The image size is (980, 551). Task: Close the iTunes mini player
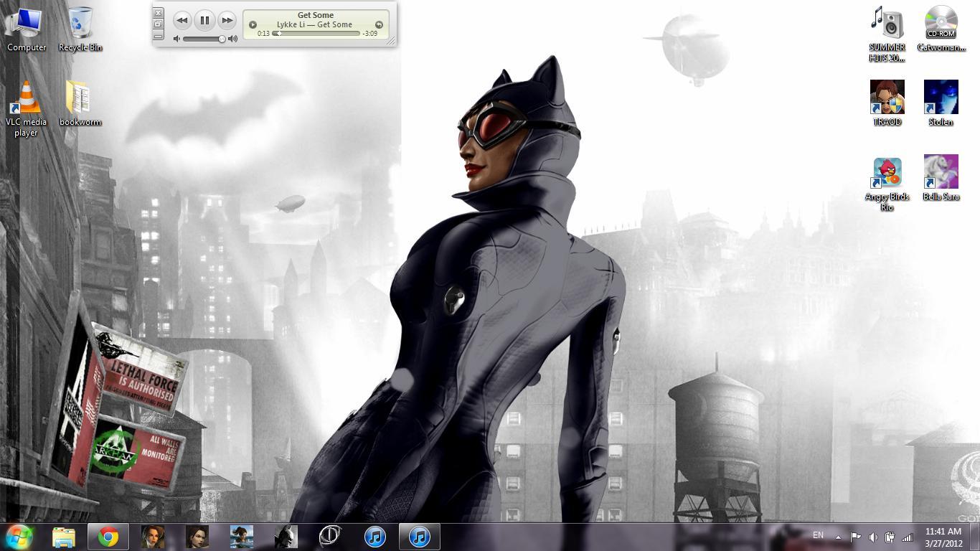pyautogui.click(x=159, y=13)
